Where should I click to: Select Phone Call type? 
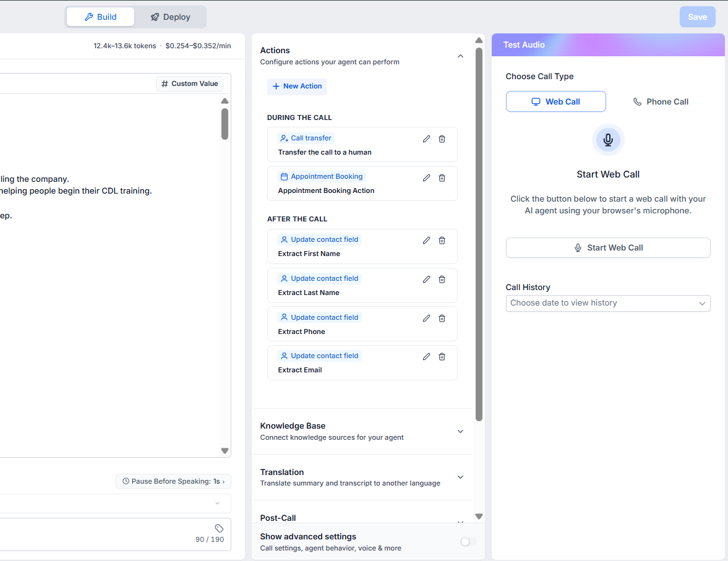(661, 101)
